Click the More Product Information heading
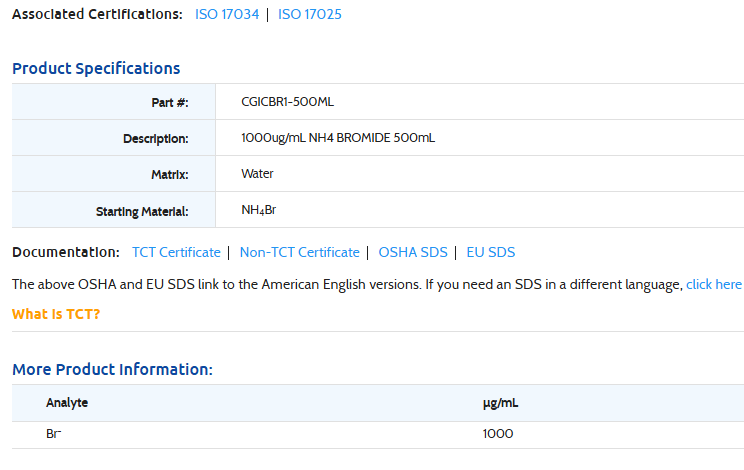 [112, 370]
